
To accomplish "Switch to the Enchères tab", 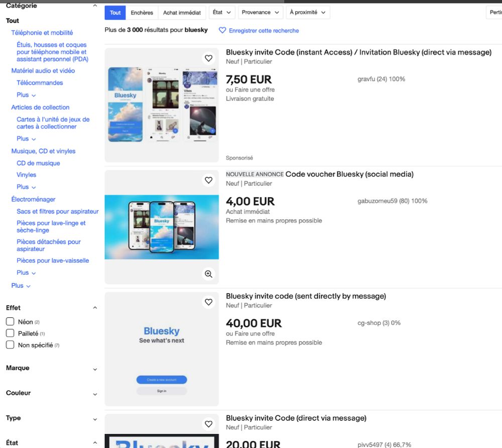I will coord(142,12).
